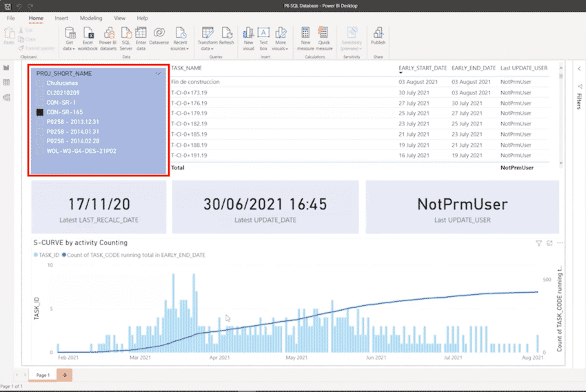Create a New measure

[x=305, y=39]
